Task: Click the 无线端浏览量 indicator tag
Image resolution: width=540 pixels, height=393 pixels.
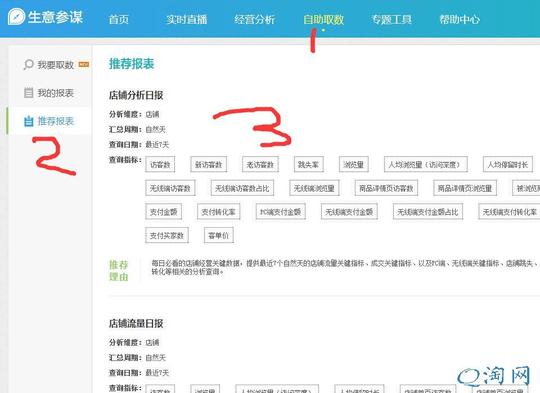Action: [314, 188]
